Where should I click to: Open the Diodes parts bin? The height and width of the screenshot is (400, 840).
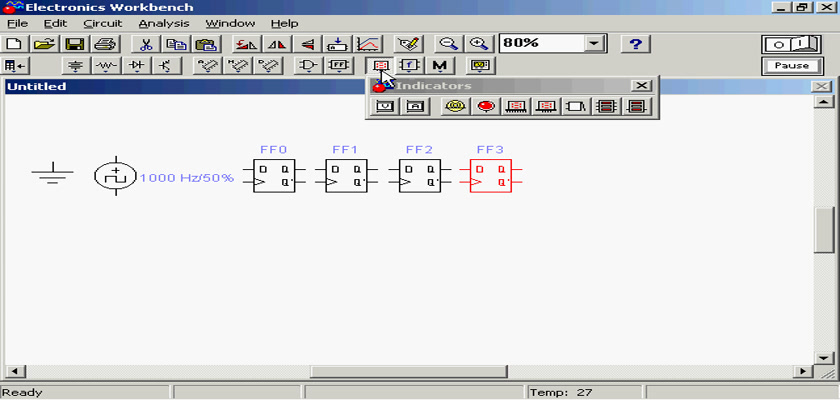click(x=137, y=66)
